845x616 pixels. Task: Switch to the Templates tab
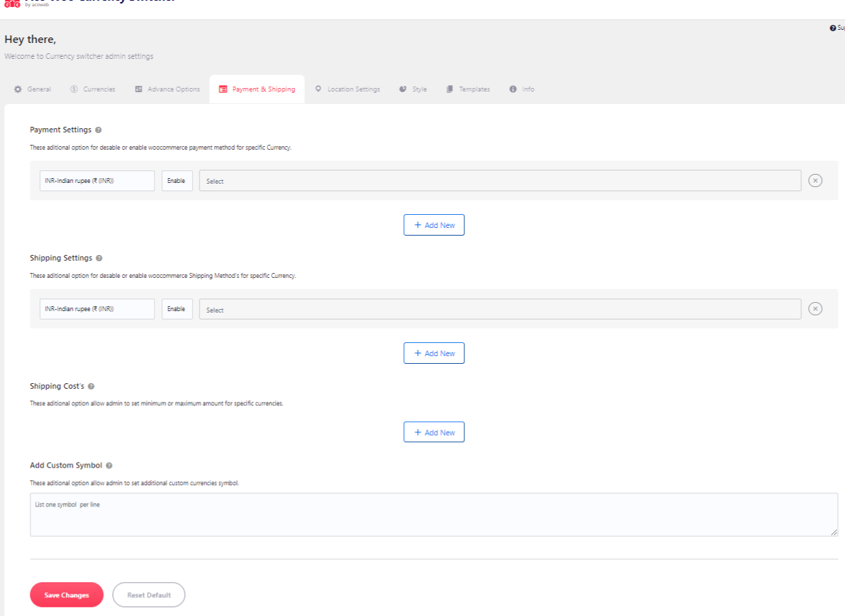468,89
